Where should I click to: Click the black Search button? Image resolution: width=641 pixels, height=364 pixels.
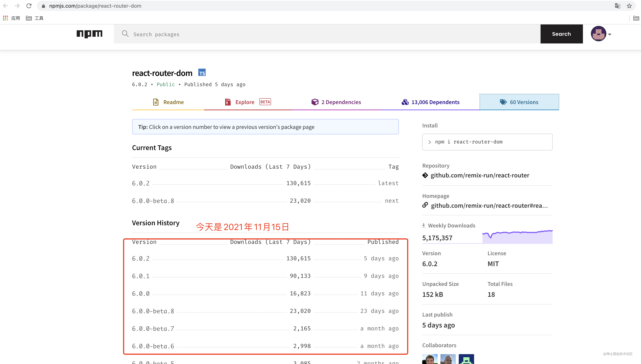pos(562,34)
